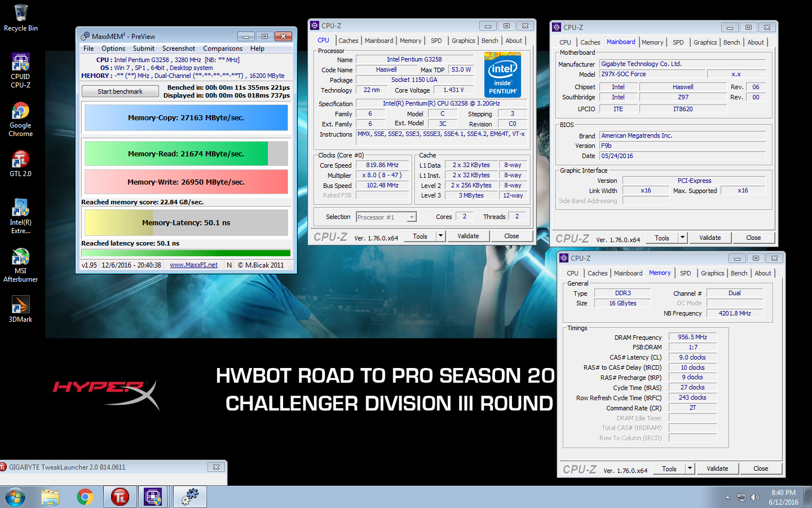Click the Memory-Copy result bar
812x508 pixels.
(186, 118)
